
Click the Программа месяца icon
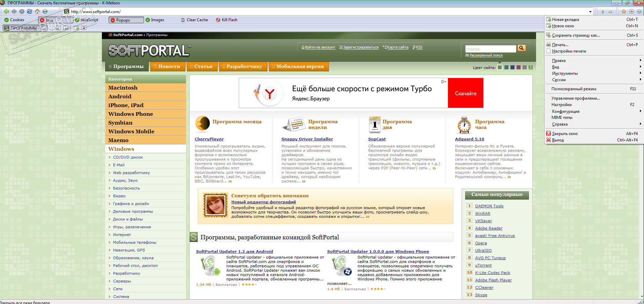[202, 123]
